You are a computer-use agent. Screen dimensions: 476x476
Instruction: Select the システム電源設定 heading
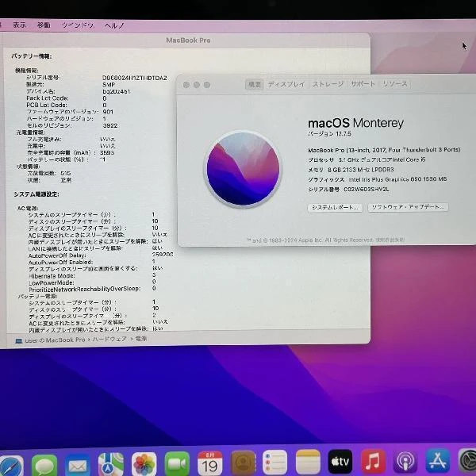click(36, 194)
